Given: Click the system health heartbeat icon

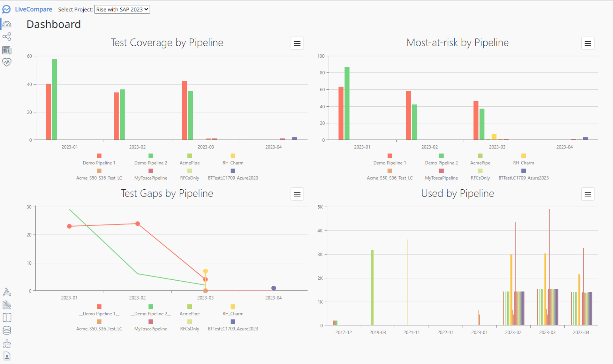Looking at the screenshot, I should click(7, 62).
